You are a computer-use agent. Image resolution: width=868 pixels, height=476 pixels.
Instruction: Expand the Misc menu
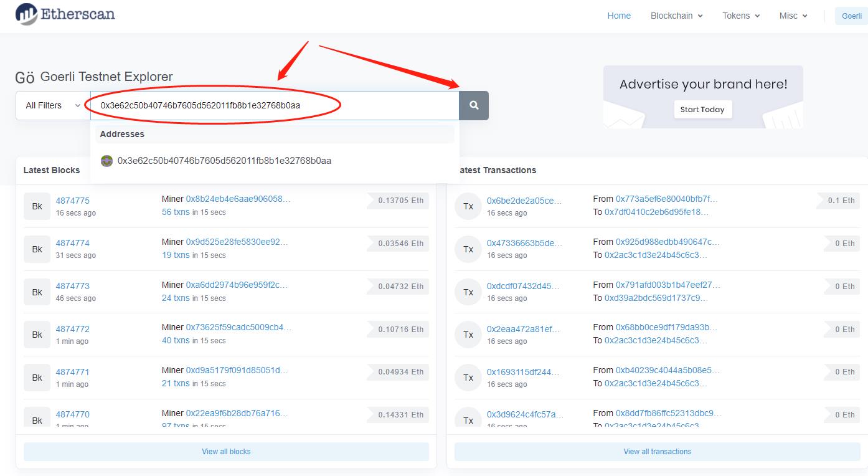793,16
